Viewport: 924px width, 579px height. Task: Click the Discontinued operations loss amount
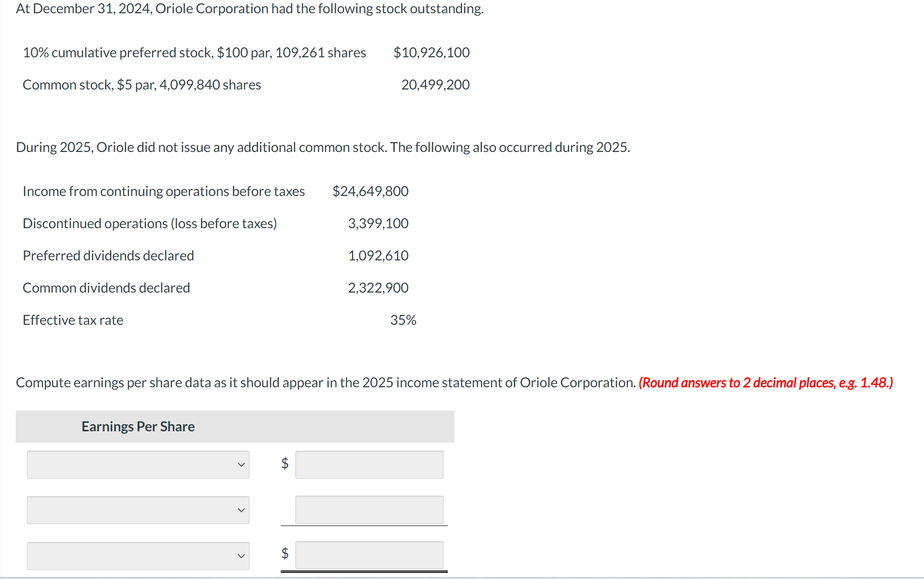[378, 223]
